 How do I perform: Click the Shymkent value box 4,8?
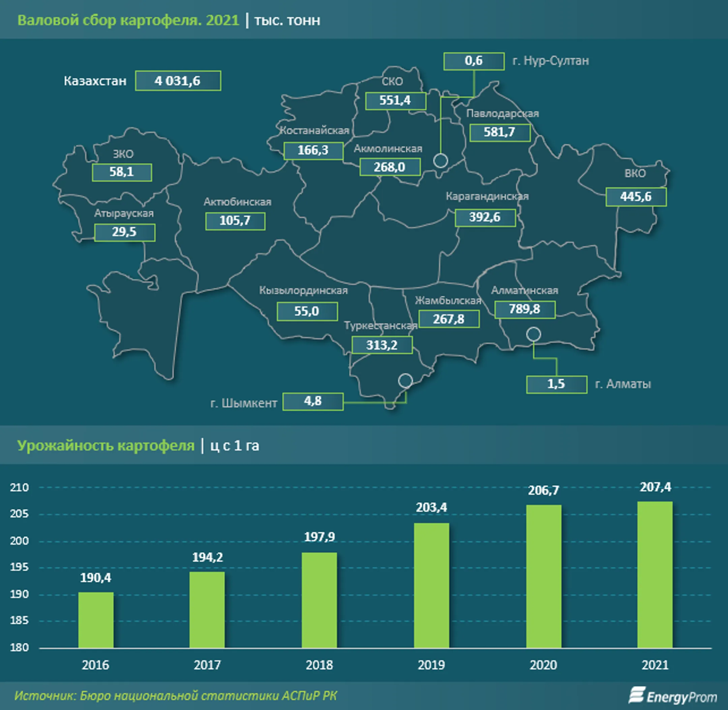(313, 401)
